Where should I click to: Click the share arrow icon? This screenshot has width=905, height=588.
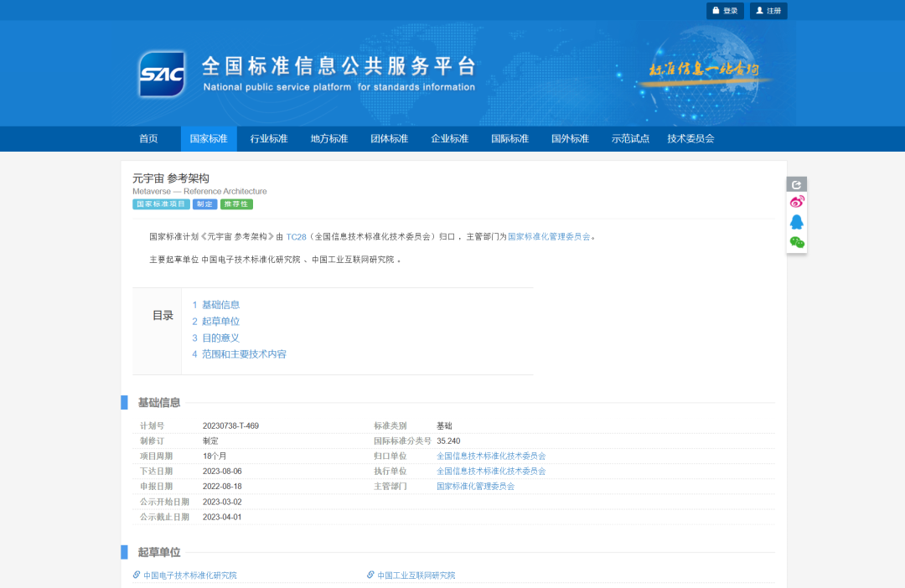pos(797,184)
